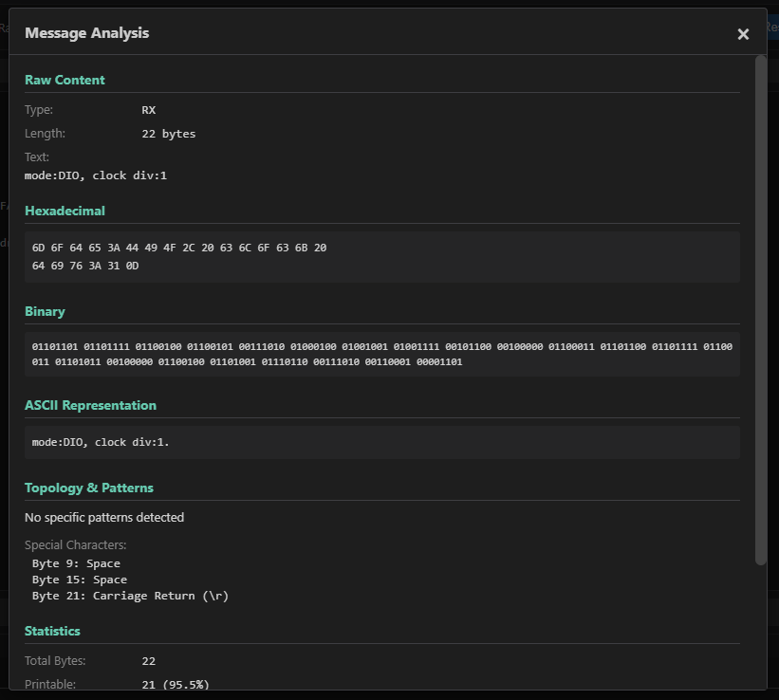
Task: Click inside the hexadecimal bytes box
Action: [381, 257]
